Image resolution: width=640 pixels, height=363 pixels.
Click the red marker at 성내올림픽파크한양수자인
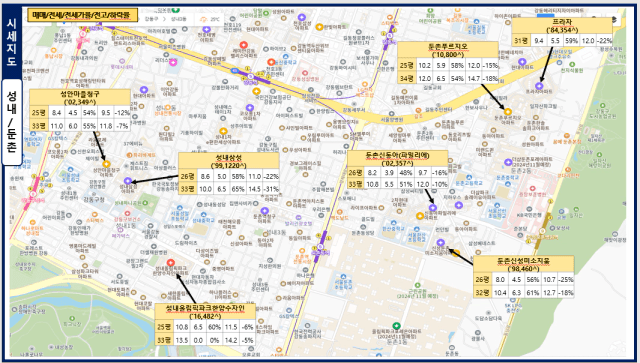[x=171, y=263]
